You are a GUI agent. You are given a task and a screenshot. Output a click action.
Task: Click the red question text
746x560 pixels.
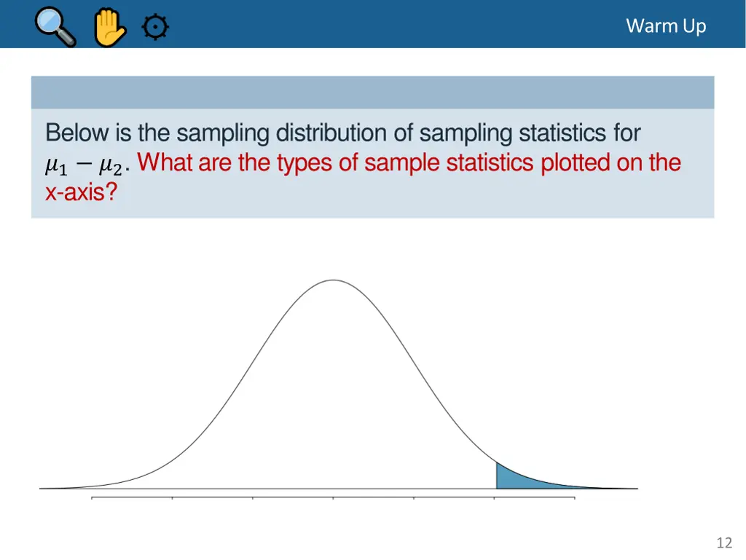pyautogui.click(x=363, y=177)
